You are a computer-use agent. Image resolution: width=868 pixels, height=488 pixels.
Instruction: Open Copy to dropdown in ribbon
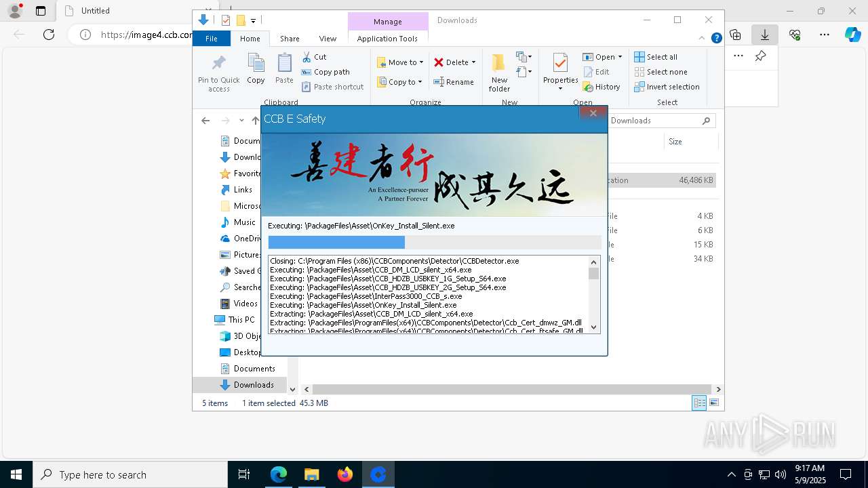(399, 82)
